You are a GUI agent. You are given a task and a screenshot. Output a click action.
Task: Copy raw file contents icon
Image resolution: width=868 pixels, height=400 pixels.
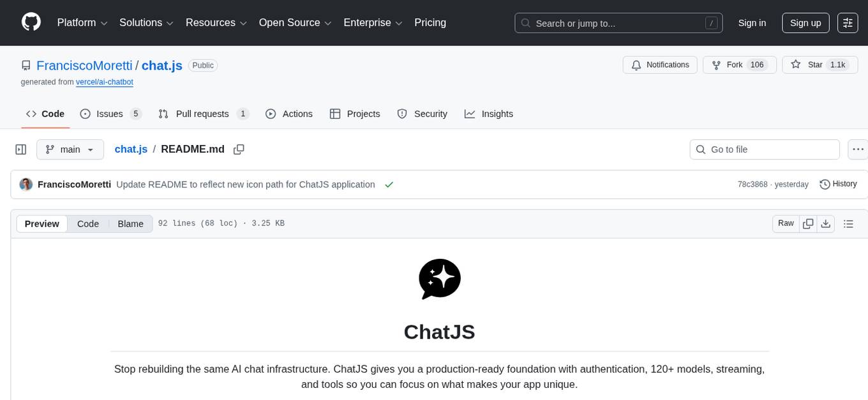coord(808,224)
